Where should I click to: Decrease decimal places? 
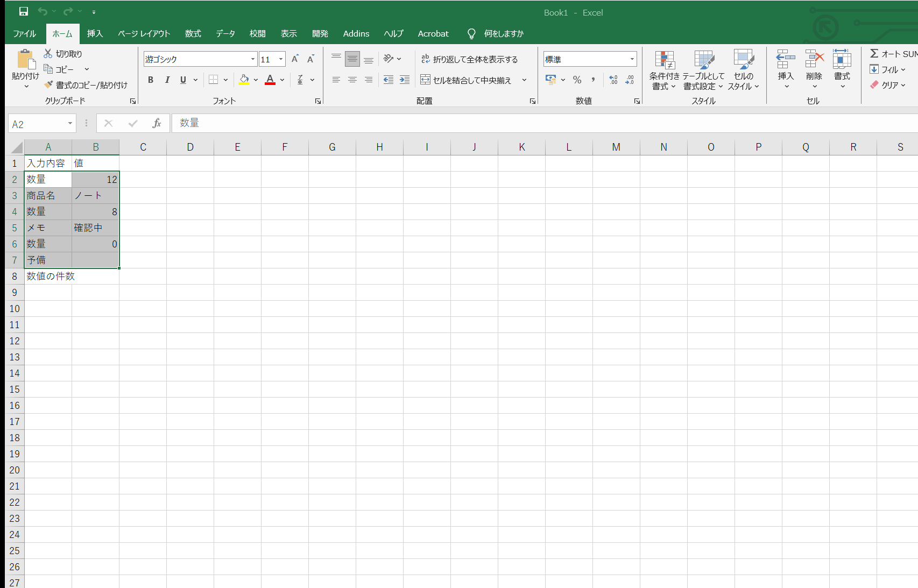[630, 80]
